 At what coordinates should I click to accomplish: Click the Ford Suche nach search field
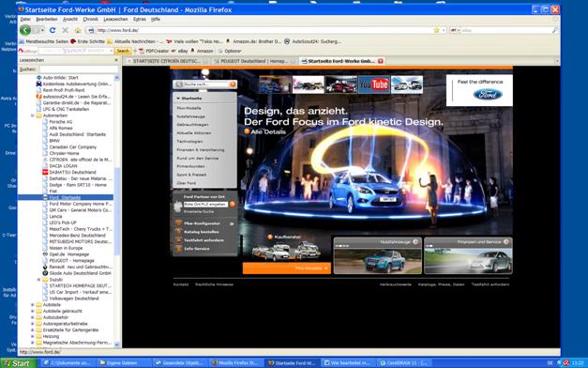[x=205, y=84]
